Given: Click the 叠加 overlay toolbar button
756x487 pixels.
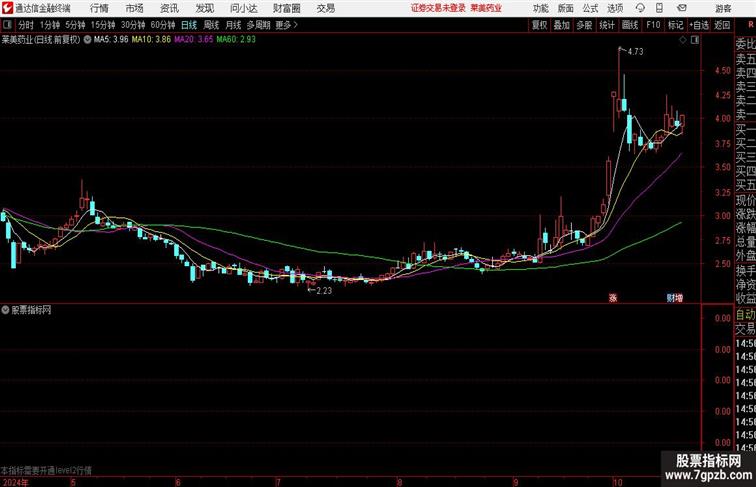Looking at the screenshot, I should (562, 25).
